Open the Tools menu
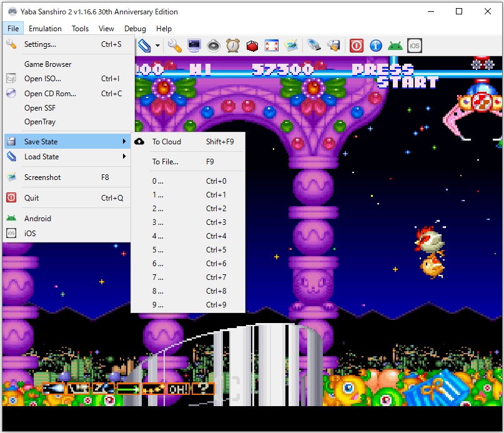This screenshot has width=504, height=433. point(80,29)
